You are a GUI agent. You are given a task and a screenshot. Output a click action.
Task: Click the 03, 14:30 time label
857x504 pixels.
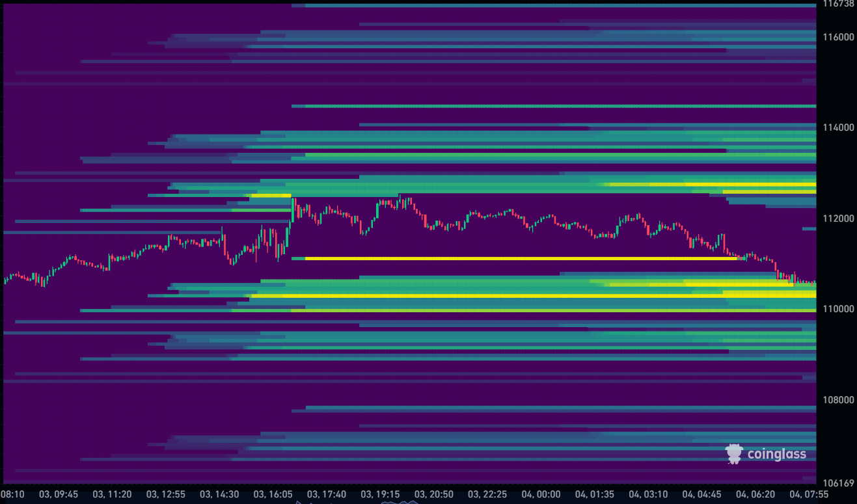pos(220,494)
